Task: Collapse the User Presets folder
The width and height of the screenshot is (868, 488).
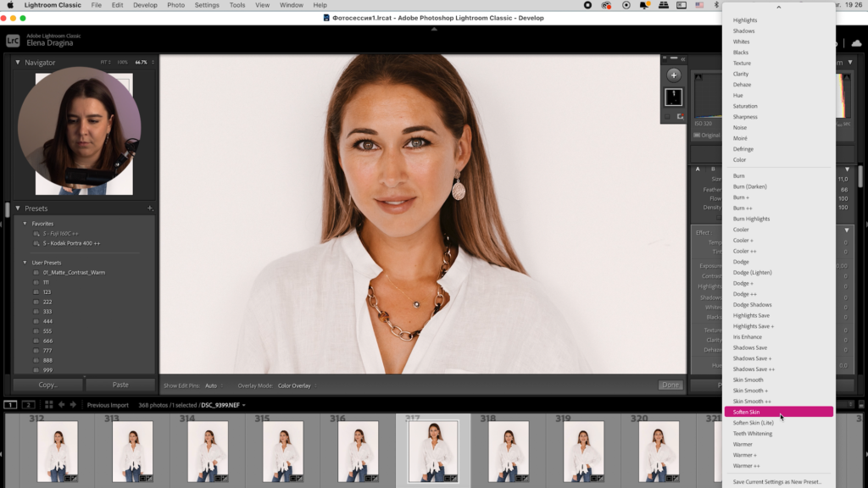Action: pyautogui.click(x=25, y=263)
